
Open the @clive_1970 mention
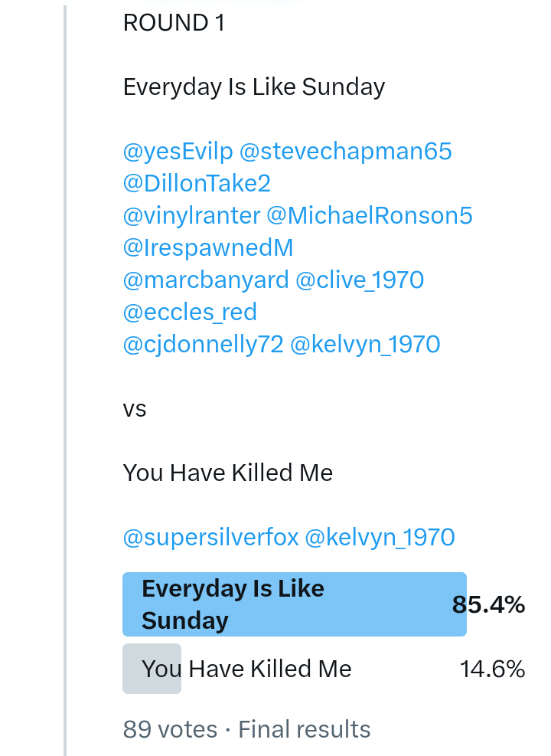tap(360, 280)
